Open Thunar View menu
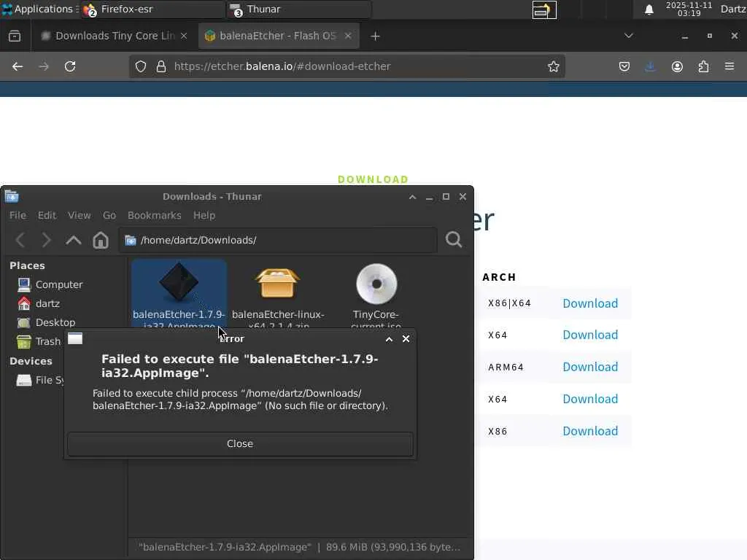Screen dimensions: 747x560 coord(79,215)
